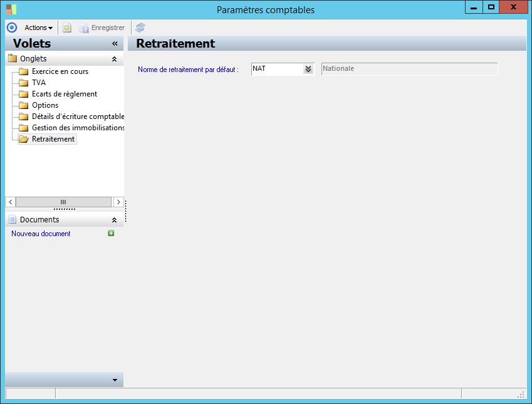Screen dimensions: 532x404
Task: Minimize the Paramètres comptables window
Action: pos(474,8)
